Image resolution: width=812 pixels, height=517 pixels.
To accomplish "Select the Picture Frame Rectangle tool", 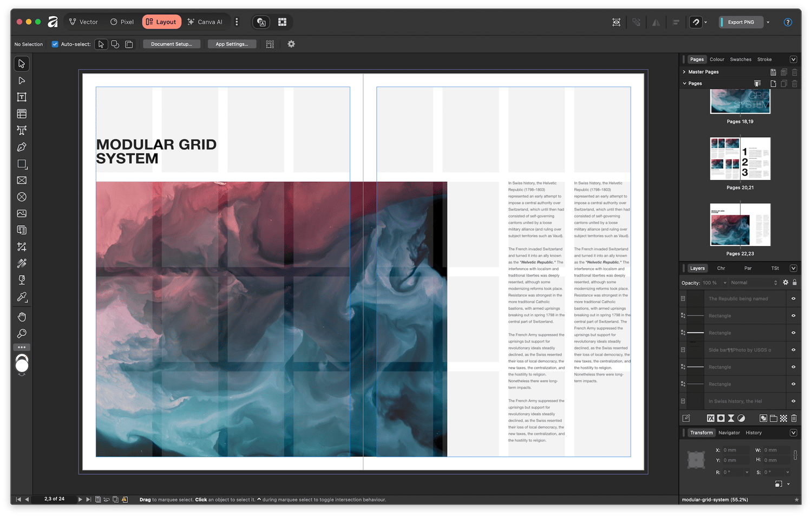I will click(x=22, y=180).
